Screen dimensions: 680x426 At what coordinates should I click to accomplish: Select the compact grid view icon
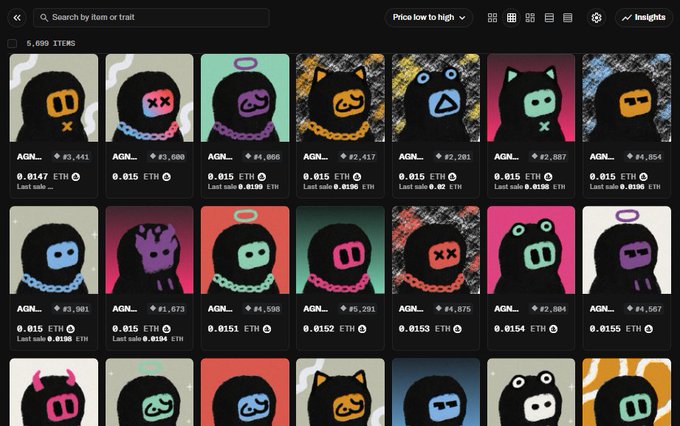511,18
